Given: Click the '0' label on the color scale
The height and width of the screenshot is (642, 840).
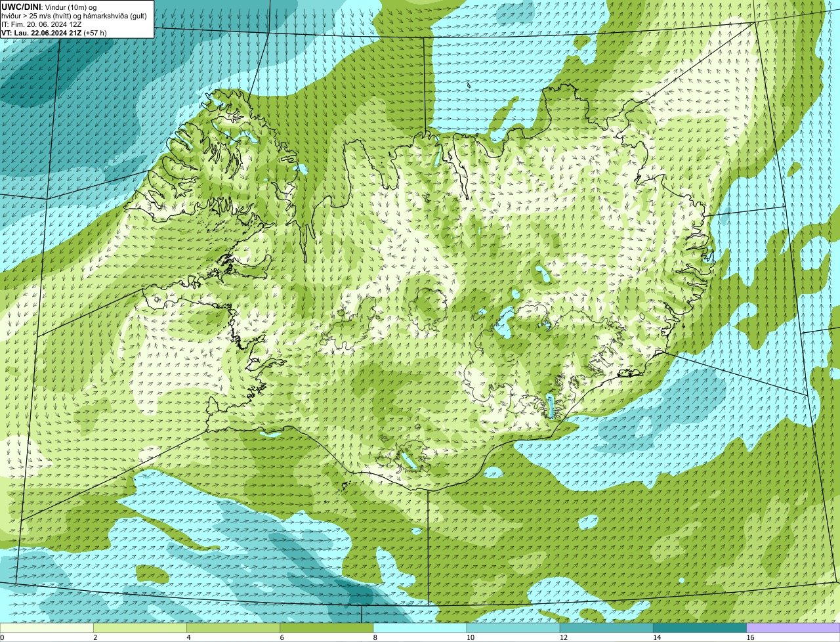Looking at the screenshot, I should point(2,637).
